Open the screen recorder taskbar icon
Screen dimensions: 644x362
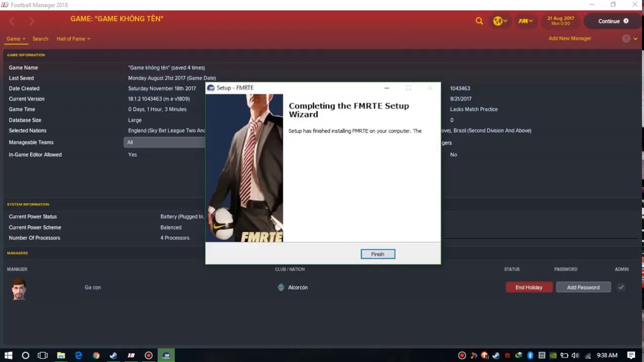pos(148,355)
